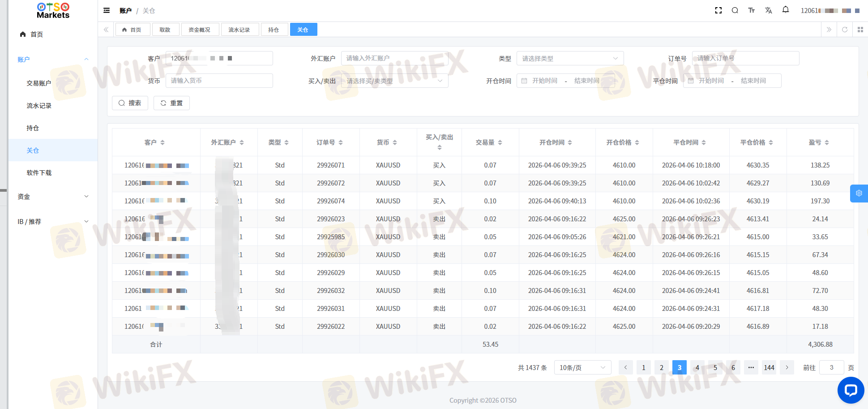Open the live chat bubble
Viewport: 868px width, 409px height.
851,390
